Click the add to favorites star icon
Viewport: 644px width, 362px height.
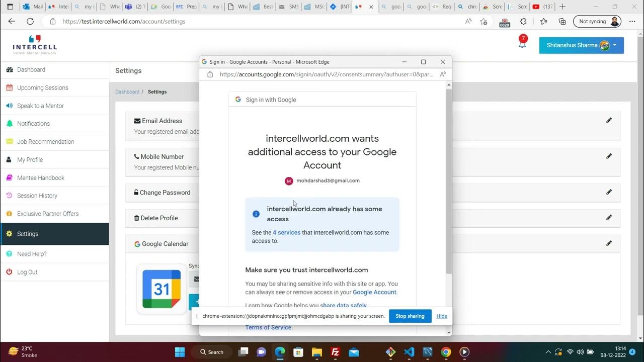click(x=484, y=22)
